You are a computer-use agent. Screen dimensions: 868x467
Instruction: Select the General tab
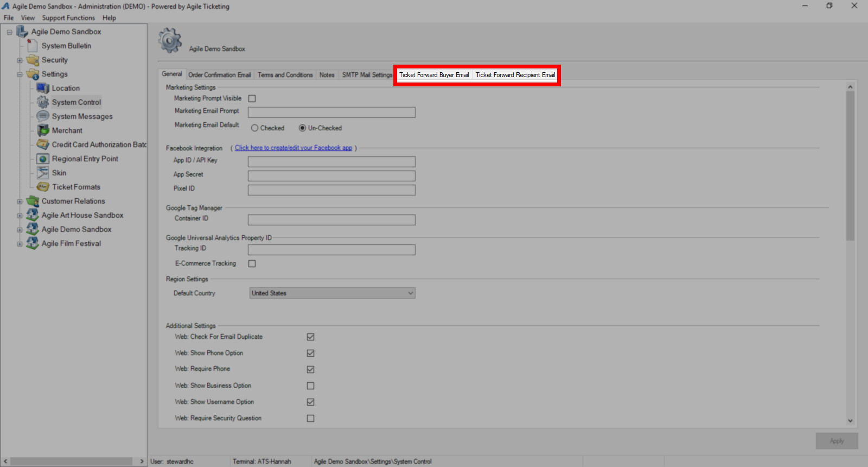pyautogui.click(x=172, y=74)
